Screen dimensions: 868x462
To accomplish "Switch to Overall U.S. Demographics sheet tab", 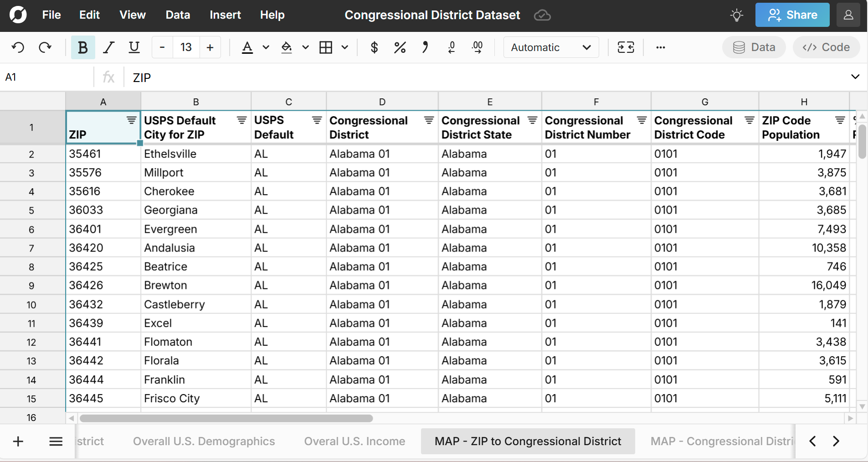I will point(204,441).
